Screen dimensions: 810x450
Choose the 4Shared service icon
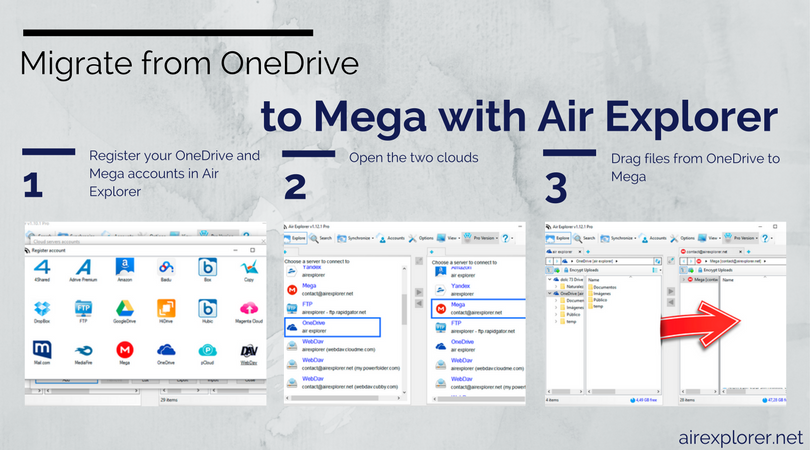click(x=42, y=268)
